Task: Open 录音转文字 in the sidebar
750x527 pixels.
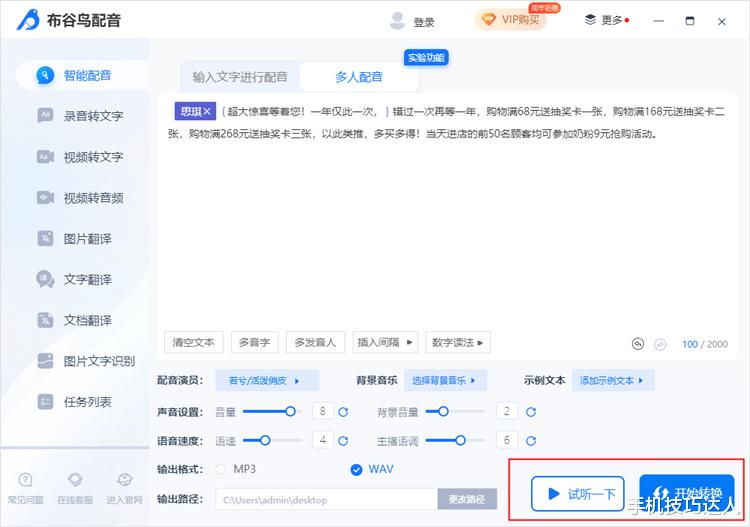Action: pyautogui.click(x=82, y=116)
